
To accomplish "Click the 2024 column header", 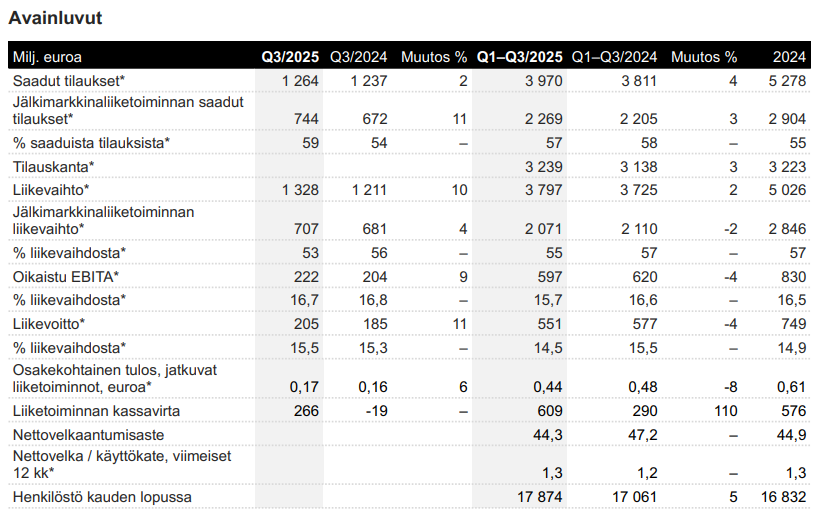I will tap(789, 56).
